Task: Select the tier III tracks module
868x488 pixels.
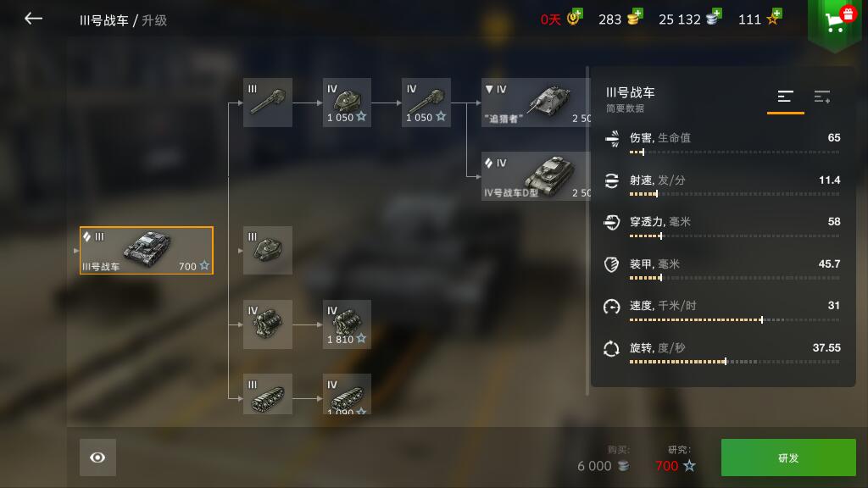Action: click(x=267, y=394)
